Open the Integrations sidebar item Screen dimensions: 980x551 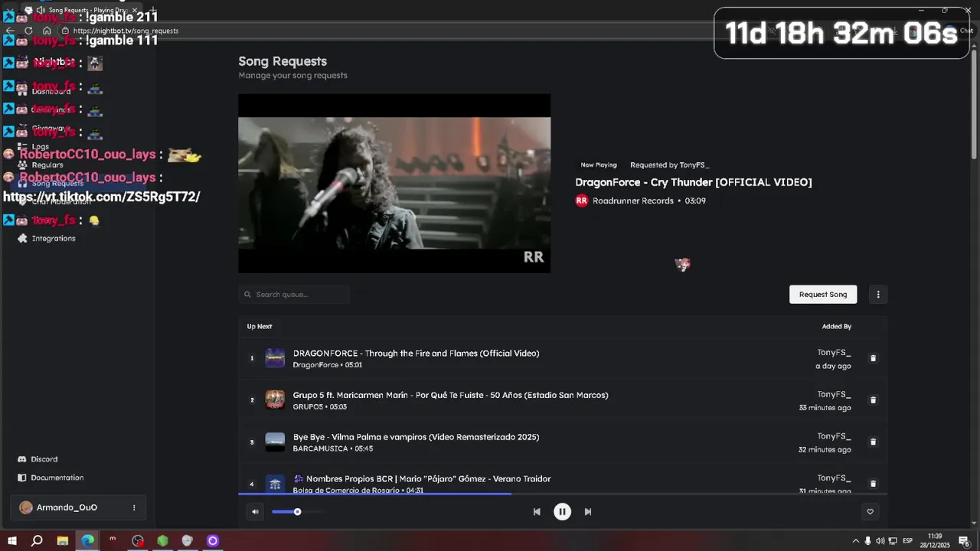[54, 238]
